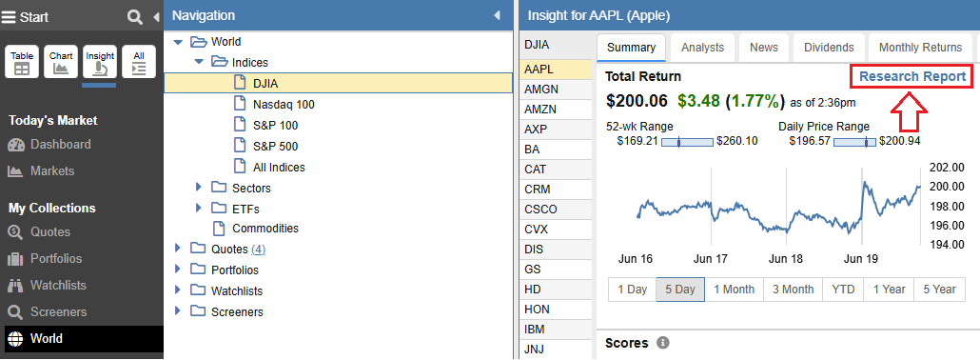980x360 pixels.
Task: Collapse the left sidebar arrow
Action: click(156, 17)
